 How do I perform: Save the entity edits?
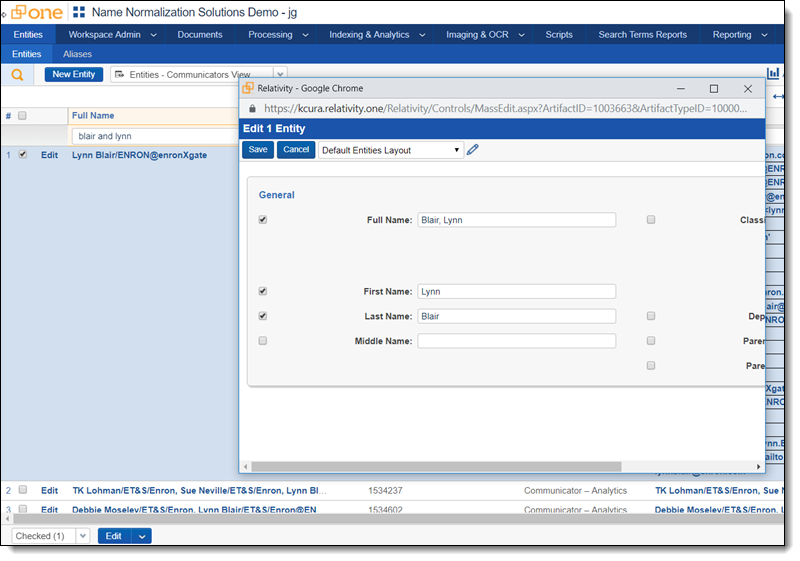[x=258, y=150]
